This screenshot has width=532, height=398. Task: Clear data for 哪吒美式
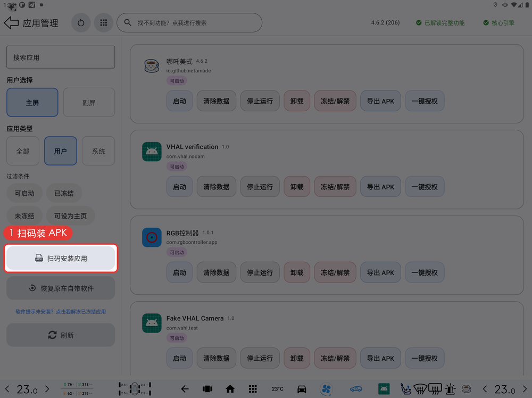click(216, 101)
